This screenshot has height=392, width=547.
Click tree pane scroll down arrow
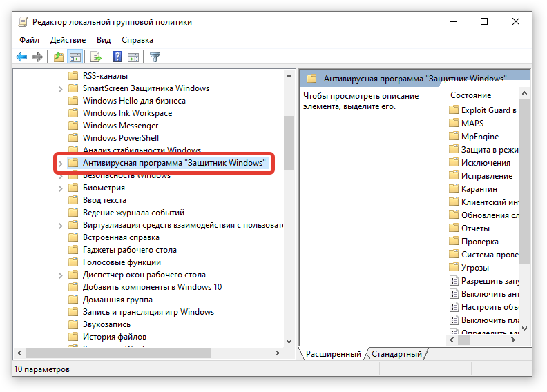coord(289,341)
